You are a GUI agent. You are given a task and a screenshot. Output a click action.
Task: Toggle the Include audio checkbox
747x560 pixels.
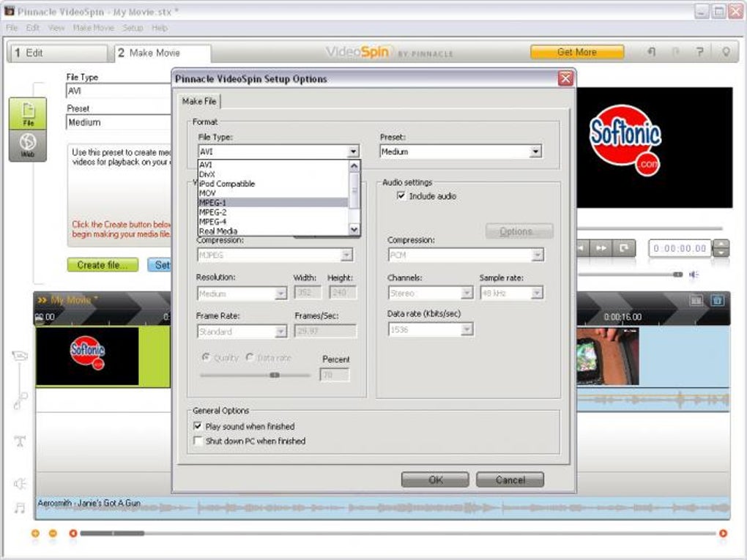point(401,195)
